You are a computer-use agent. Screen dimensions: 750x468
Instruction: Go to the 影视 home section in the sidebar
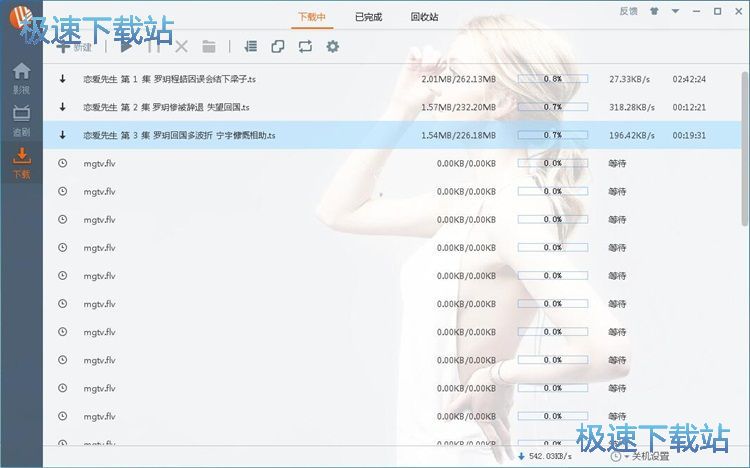click(22, 78)
